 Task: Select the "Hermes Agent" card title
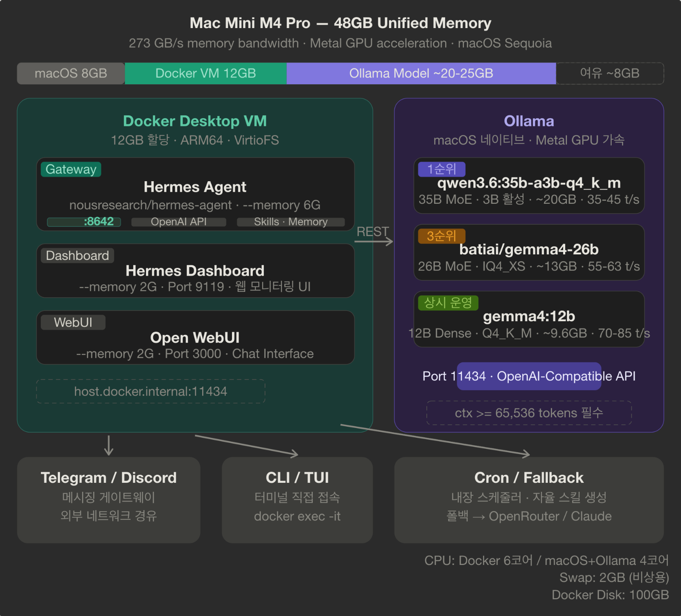[195, 187]
